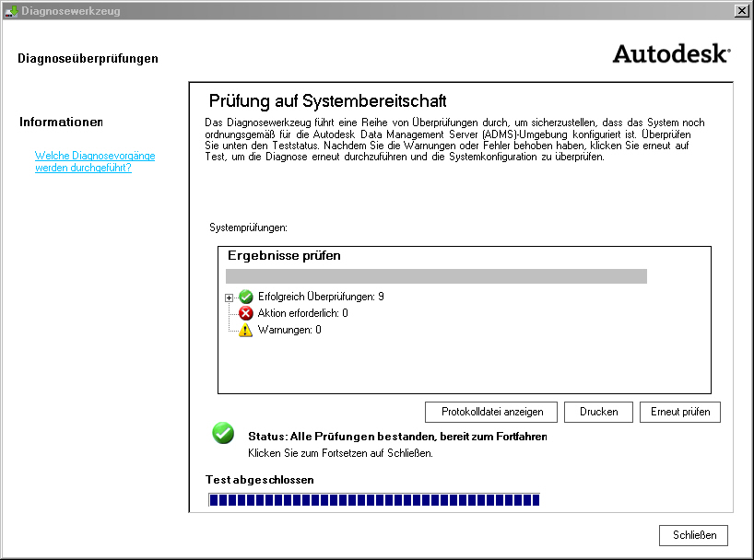Click the blue test progress bar

click(x=374, y=500)
